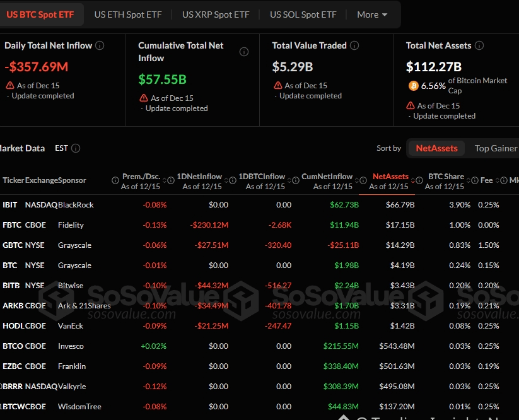Screen dimensions: 519x420
Task: Switch to US XRP Spot ETF tab
Action: pos(216,15)
